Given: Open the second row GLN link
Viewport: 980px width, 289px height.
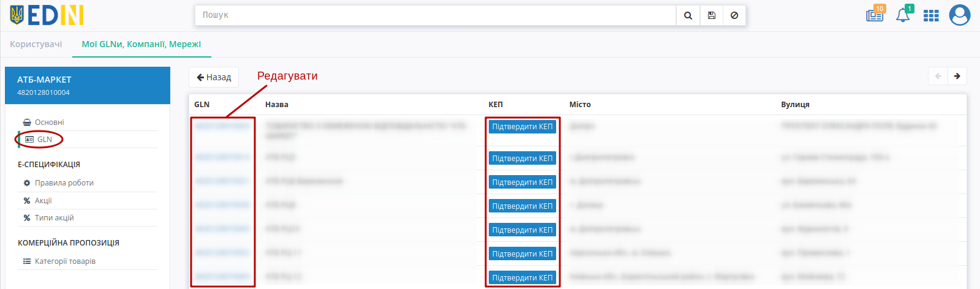Looking at the screenshot, I should (222, 157).
